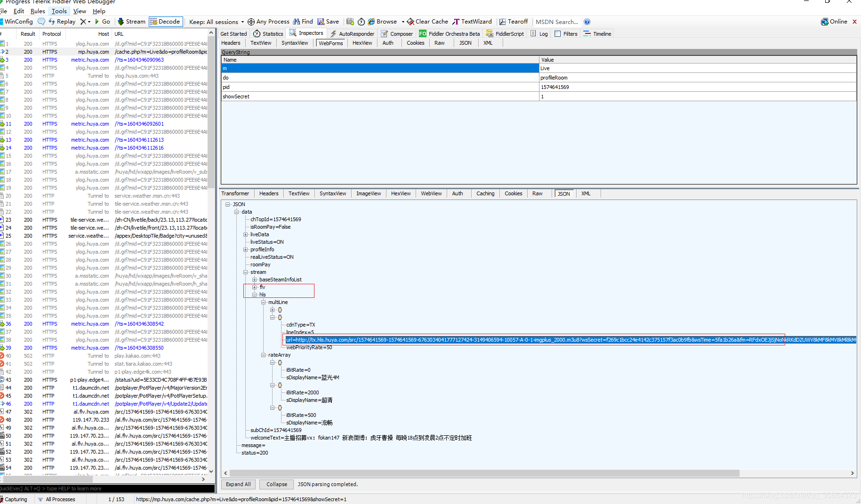Viewport: 861px width, 504px height.
Task: Select response ImageView tab
Action: point(369,193)
